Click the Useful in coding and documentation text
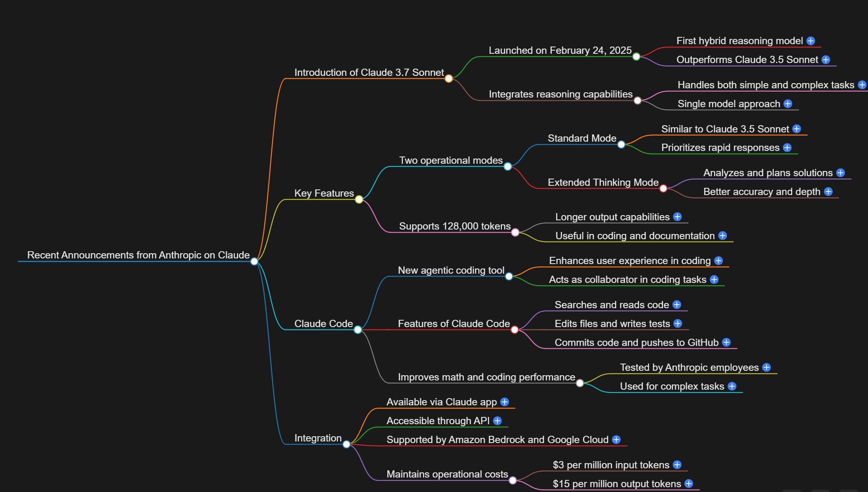This screenshot has width=868, height=492. click(635, 236)
